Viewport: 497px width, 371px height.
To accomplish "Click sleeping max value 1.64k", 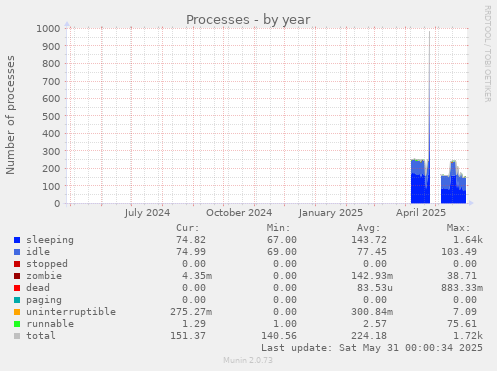I will (x=468, y=240).
